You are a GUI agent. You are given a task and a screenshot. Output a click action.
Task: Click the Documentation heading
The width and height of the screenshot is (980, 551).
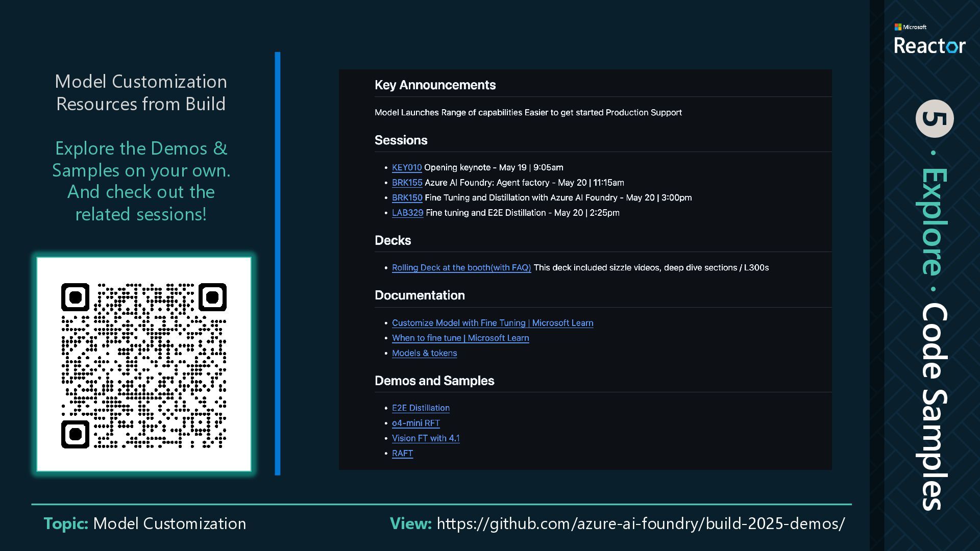pyautogui.click(x=420, y=295)
